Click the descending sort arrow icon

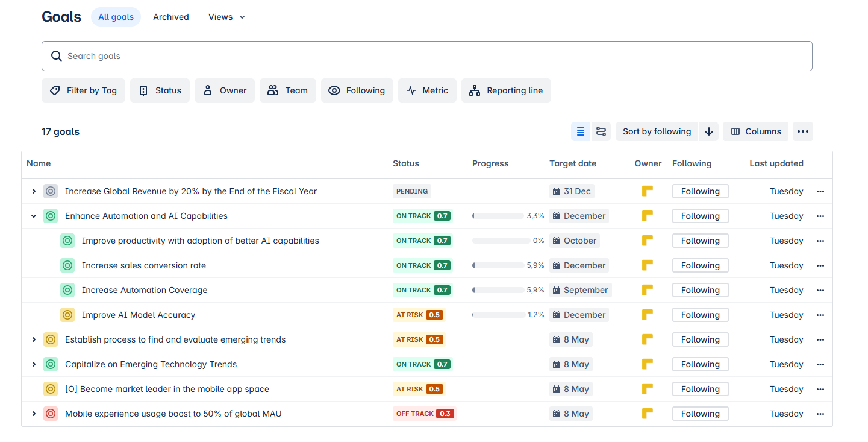click(708, 131)
